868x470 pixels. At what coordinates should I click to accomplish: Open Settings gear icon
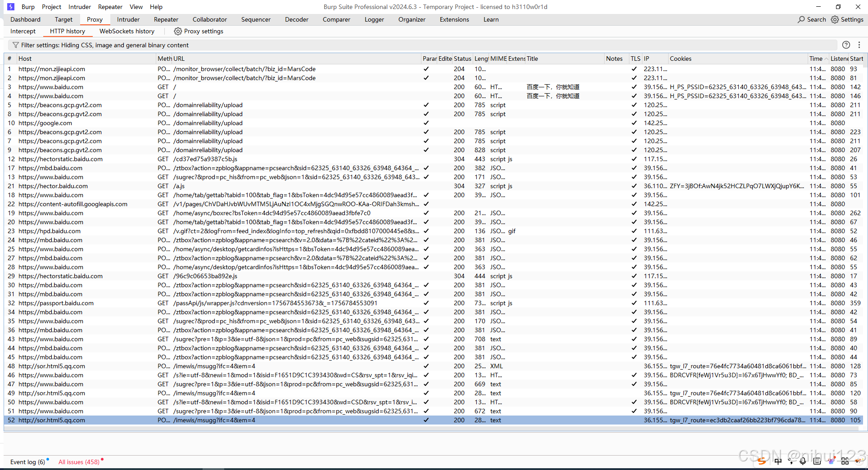[x=835, y=19]
